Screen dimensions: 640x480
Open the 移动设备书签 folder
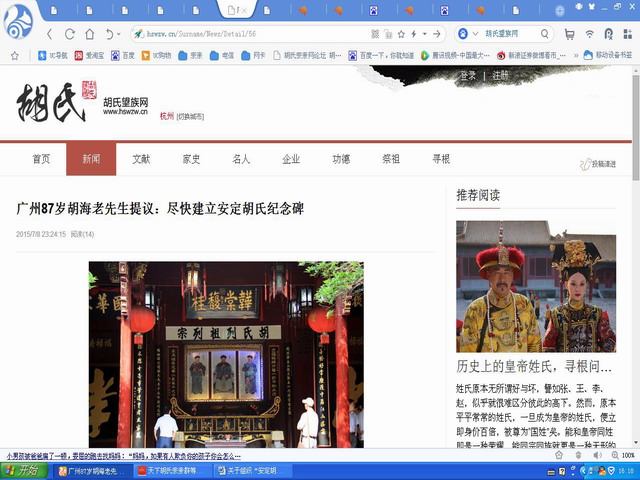pos(608,56)
